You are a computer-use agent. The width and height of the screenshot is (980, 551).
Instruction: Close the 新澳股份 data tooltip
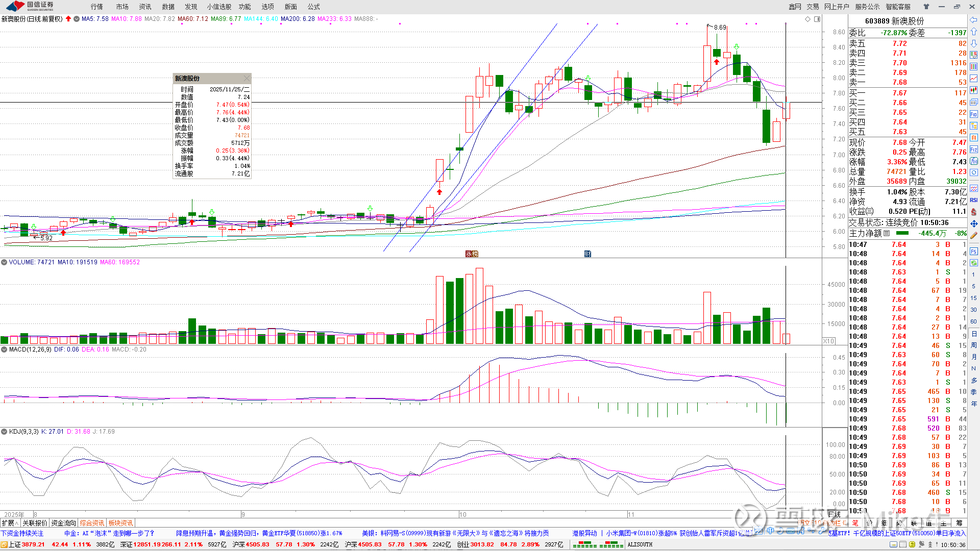click(247, 78)
